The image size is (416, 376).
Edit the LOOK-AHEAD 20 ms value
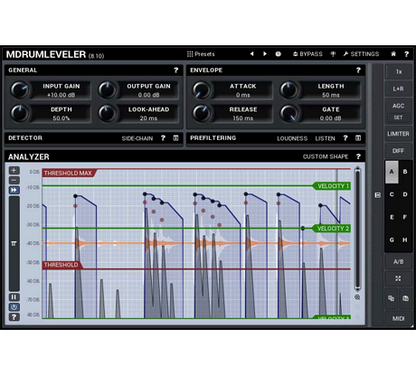[x=148, y=118]
